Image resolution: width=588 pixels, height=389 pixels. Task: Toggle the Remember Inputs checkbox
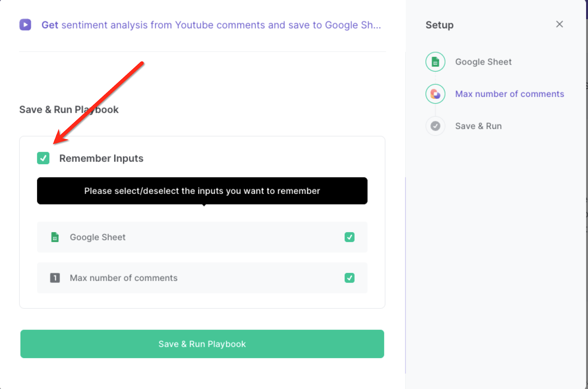(x=43, y=158)
